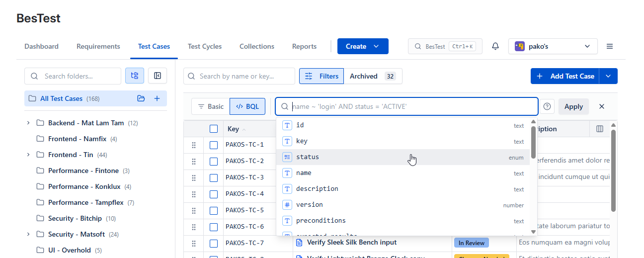Choose the name field suggestion
644x258 pixels.
pyautogui.click(x=403, y=173)
